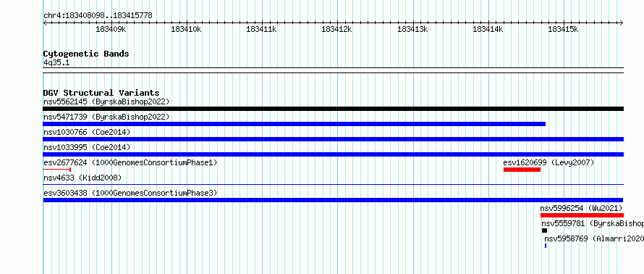Click the DGV Structural Variants track title
The height and width of the screenshot is (274, 644).
coord(101,93)
